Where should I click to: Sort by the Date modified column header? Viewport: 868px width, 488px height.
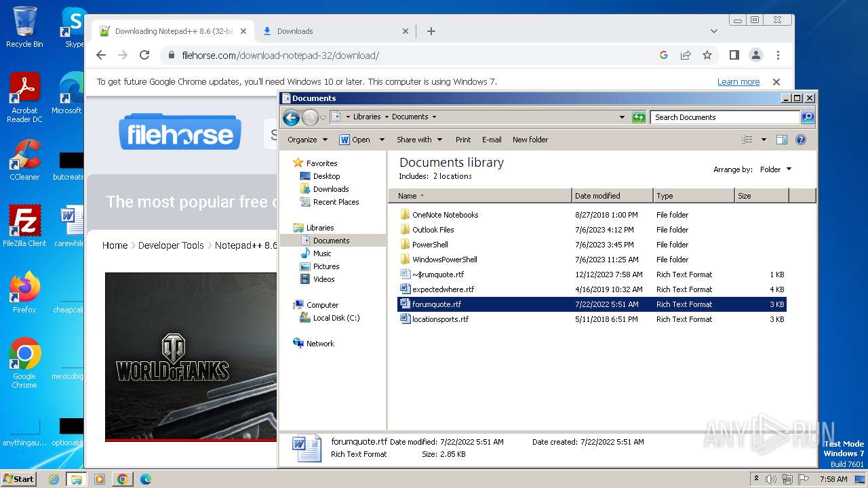(612, 196)
